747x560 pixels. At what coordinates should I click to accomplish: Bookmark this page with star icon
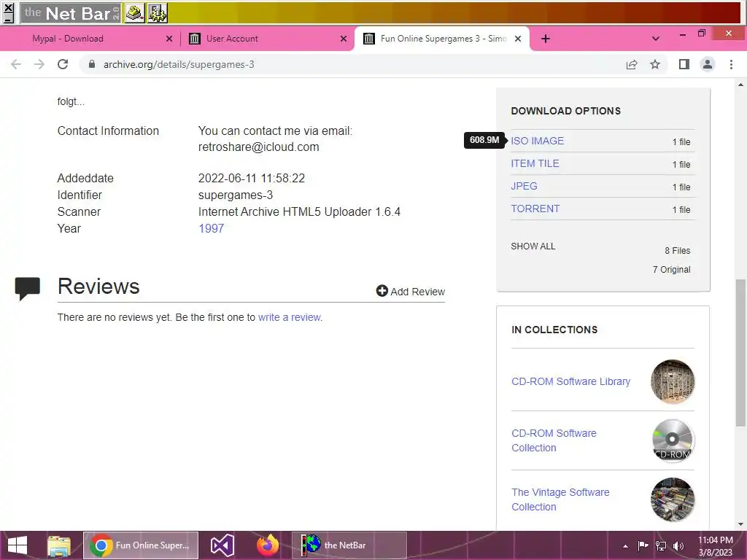tap(655, 64)
